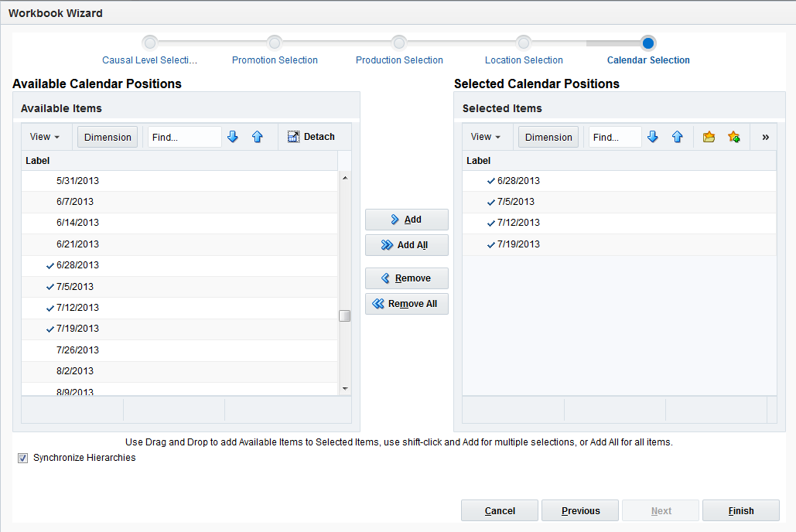This screenshot has width=796, height=532.
Task: Detach the Available Items table
Action: tap(311, 137)
